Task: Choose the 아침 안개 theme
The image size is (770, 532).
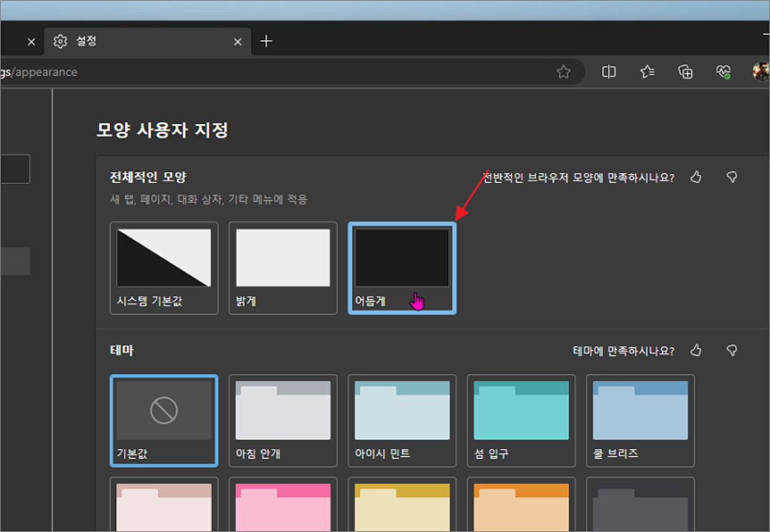Action: pyautogui.click(x=283, y=421)
